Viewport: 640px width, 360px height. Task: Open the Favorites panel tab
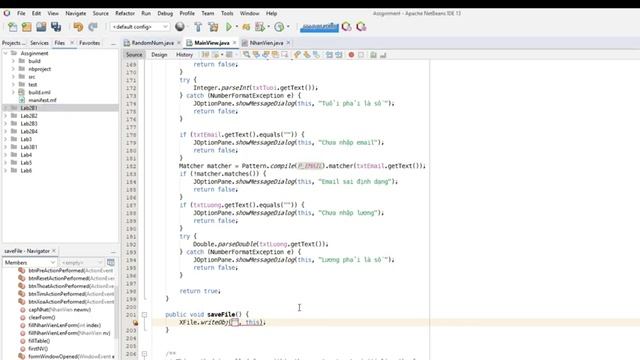[x=89, y=43]
